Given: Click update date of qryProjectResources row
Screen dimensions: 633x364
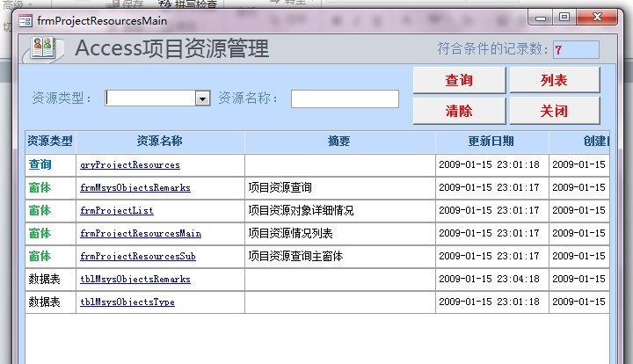Looking at the screenshot, I should click(491, 164).
